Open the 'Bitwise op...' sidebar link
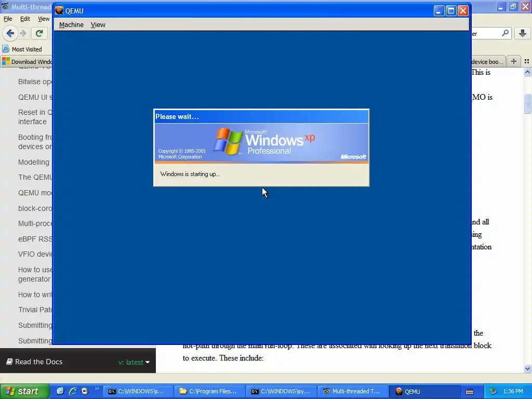The width and height of the screenshot is (532, 399). point(35,82)
